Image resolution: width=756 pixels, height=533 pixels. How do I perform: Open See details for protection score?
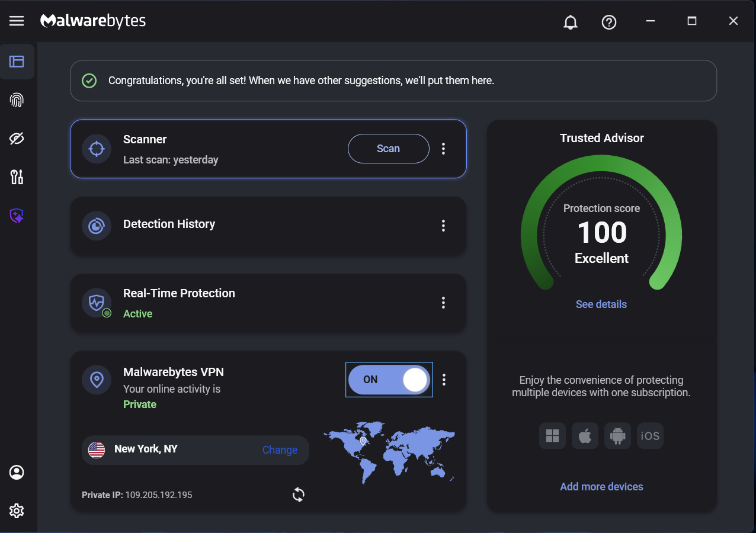tap(601, 304)
